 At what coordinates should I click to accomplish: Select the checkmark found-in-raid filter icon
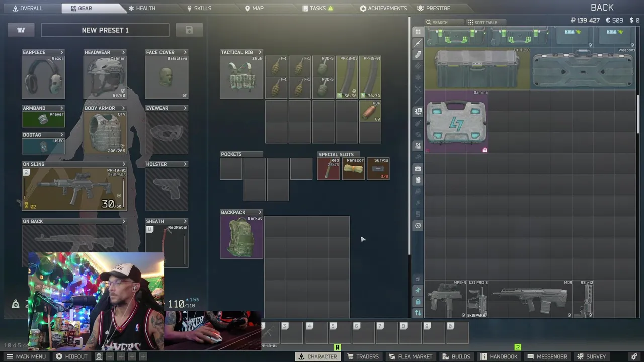[x=418, y=226]
